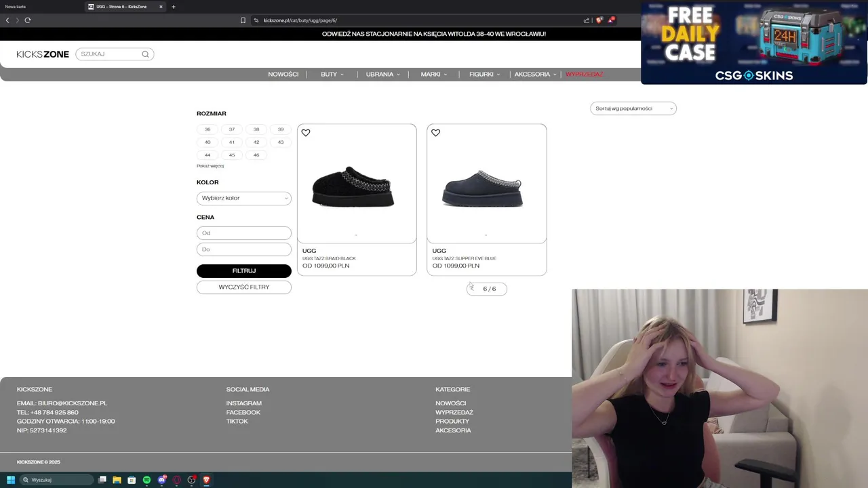868x488 pixels.
Task: Click the browser address bar URL
Action: point(300,20)
